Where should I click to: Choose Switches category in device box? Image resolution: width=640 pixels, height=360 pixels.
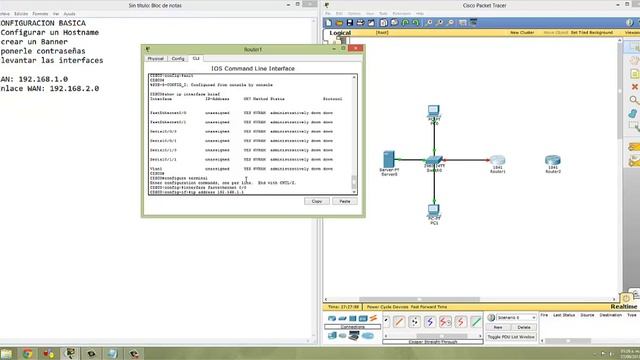pos(342,318)
